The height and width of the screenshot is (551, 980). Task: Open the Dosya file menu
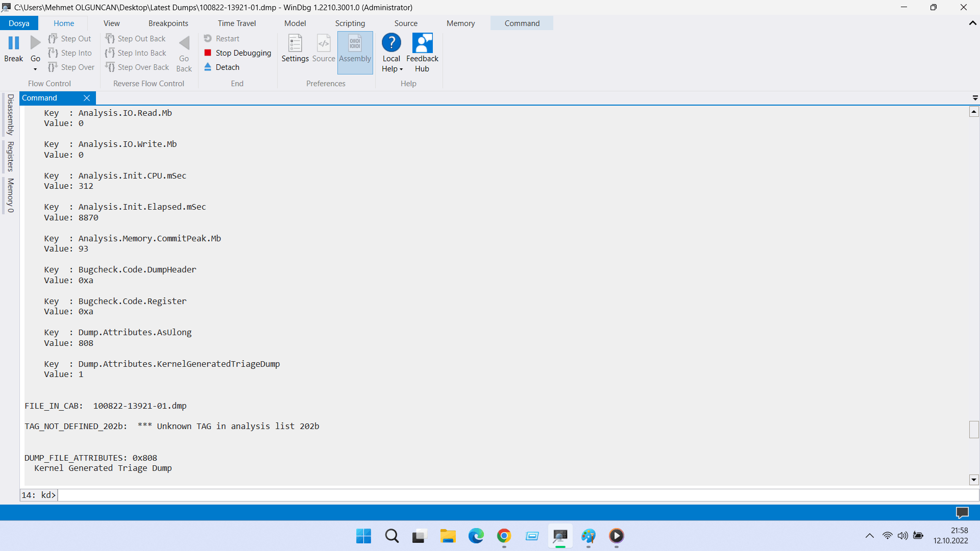click(x=19, y=23)
